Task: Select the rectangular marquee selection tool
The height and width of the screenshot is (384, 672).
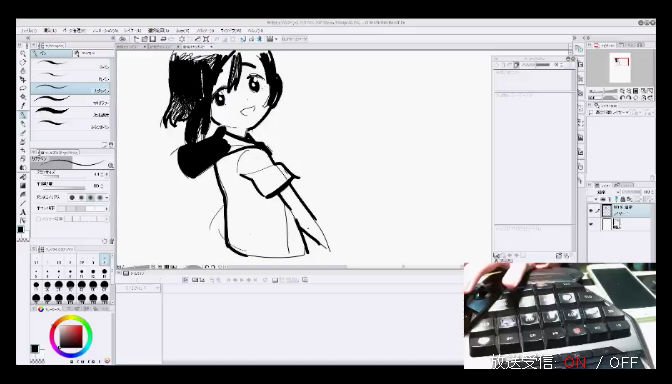Action: pyautogui.click(x=23, y=89)
